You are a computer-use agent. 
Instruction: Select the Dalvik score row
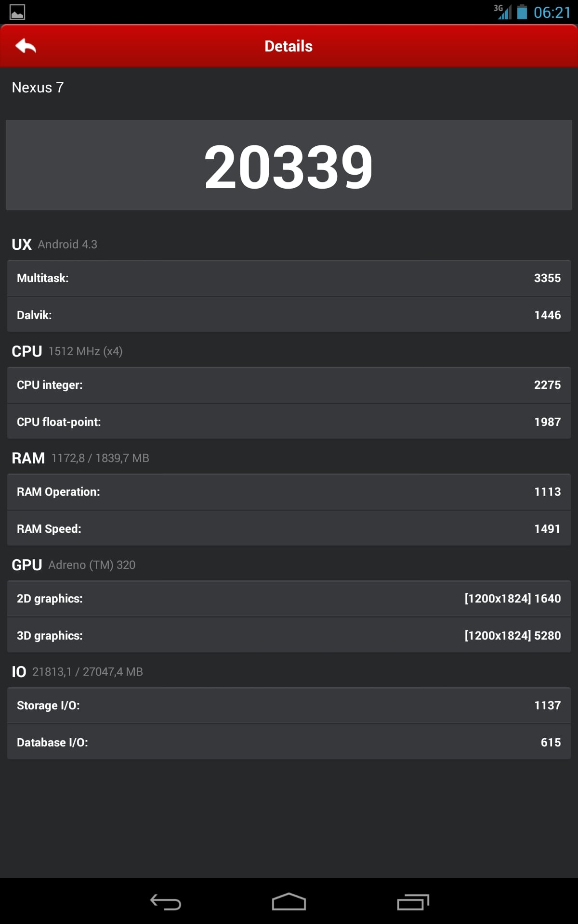(289, 315)
